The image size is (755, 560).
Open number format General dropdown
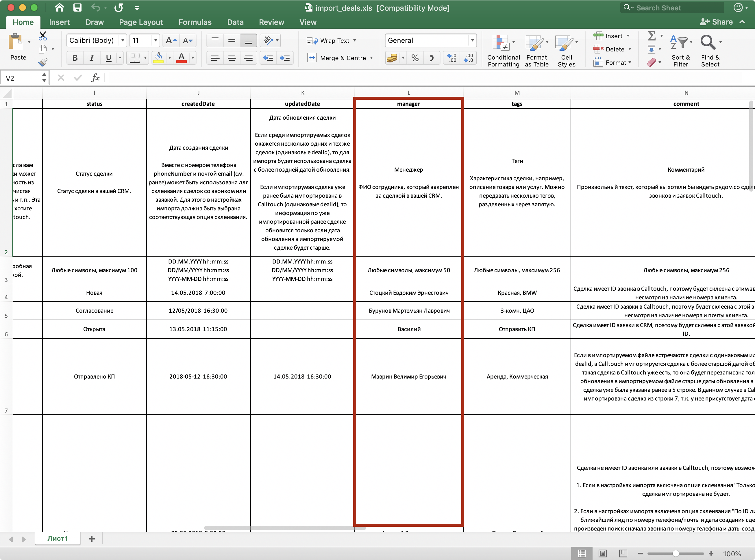click(x=472, y=41)
